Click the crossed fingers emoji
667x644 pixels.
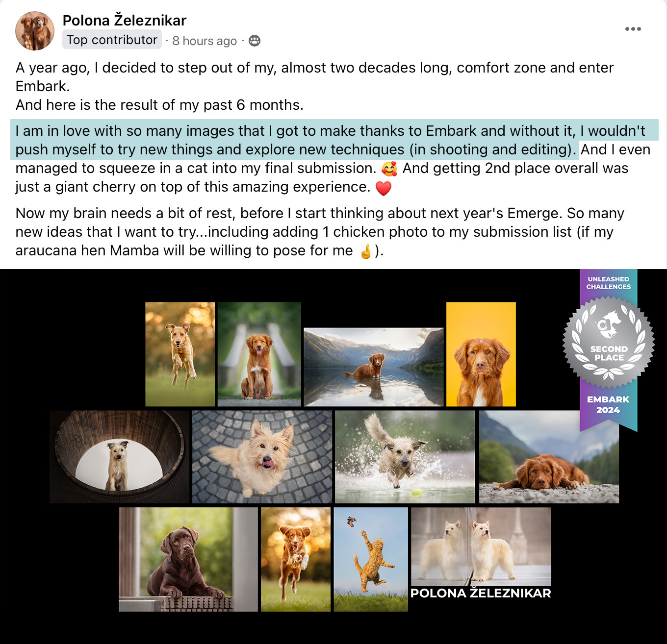[x=366, y=251]
